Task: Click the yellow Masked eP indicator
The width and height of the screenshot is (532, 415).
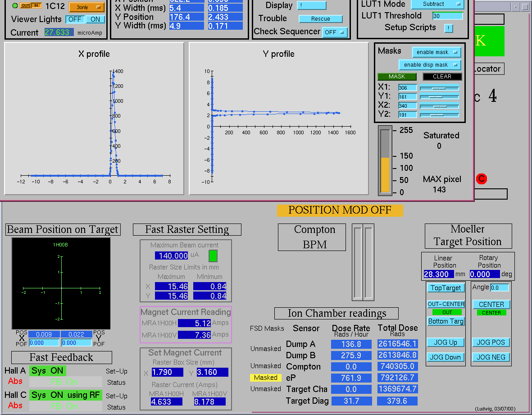Action: click(266, 378)
